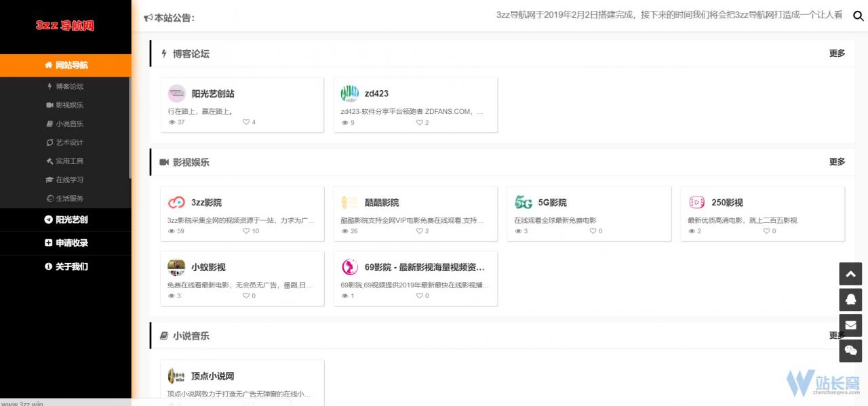Open the 阳光艺创站 card title

coord(213,94)
